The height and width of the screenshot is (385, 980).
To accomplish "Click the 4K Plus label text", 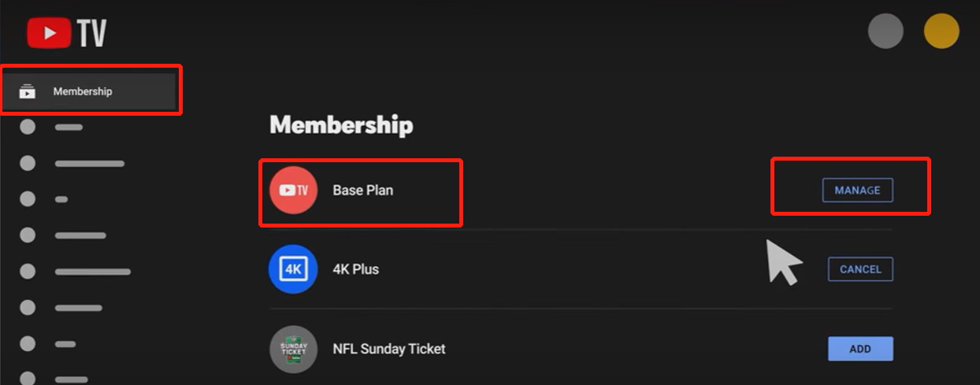I will 355,269.
